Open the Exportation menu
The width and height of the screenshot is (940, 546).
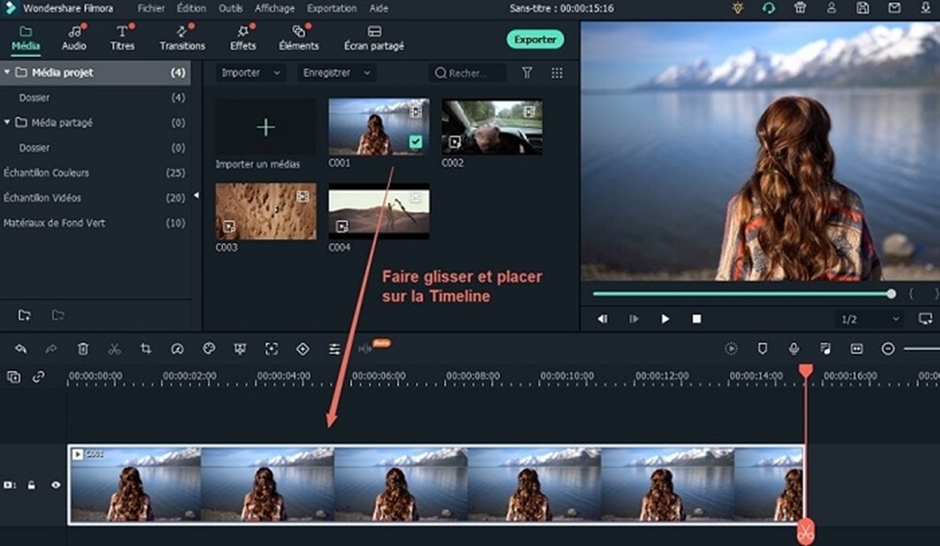332,8
